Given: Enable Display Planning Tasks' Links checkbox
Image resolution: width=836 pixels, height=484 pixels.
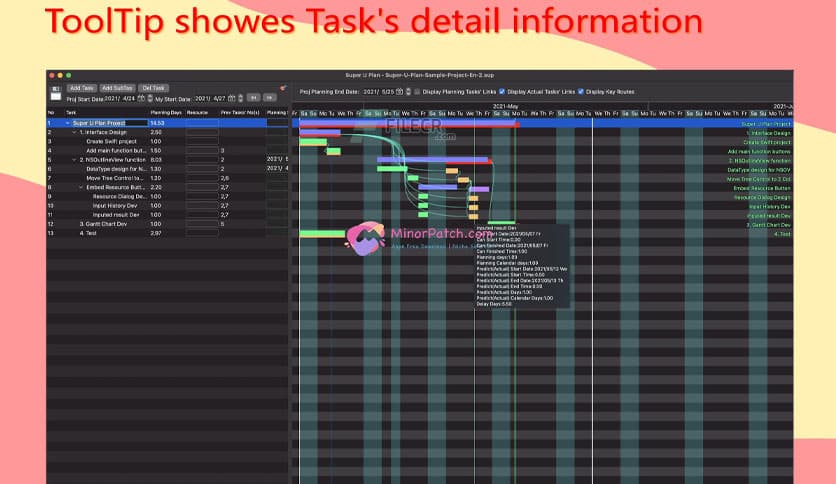Looking at the screenshot, I should click(418, 91).
